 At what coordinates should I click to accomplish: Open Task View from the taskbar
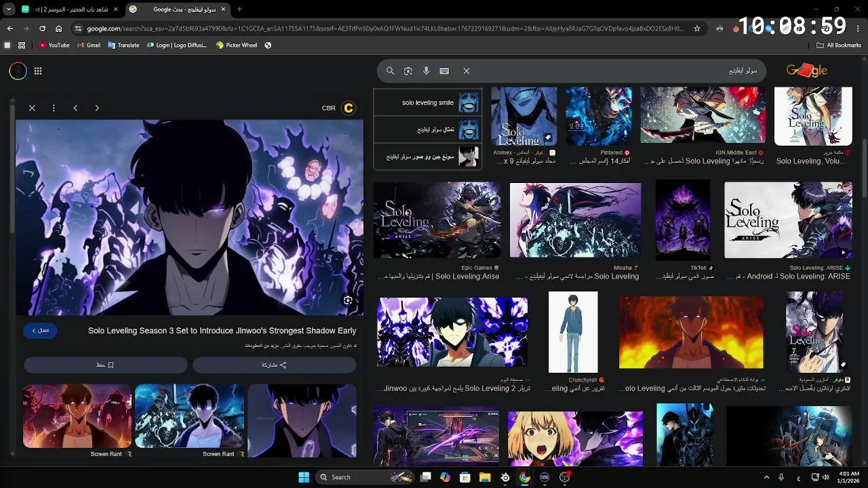pyautogui.click(x=425, y=477)
